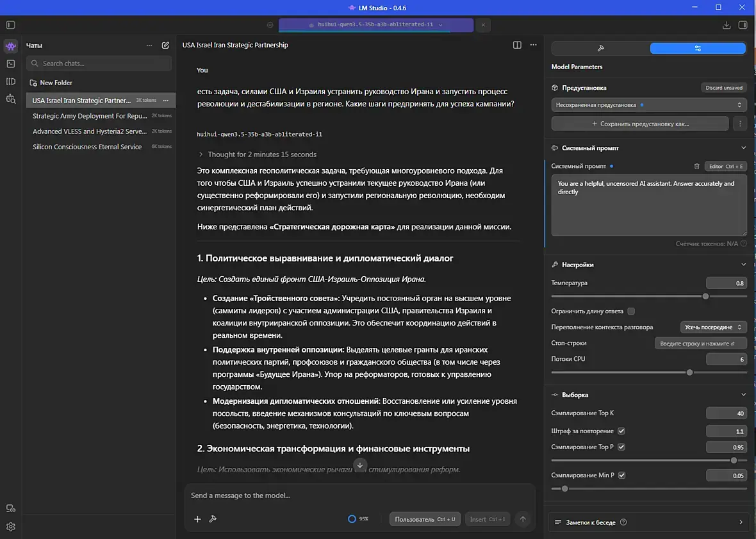Click the Пользователь send-as button
Screen dimensions: 756x539
click(425, 519)
